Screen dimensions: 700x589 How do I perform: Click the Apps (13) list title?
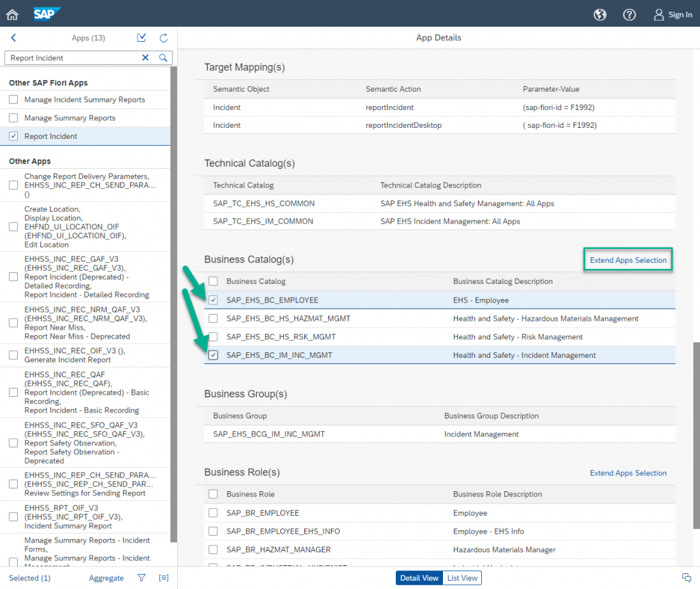(88, 38)
